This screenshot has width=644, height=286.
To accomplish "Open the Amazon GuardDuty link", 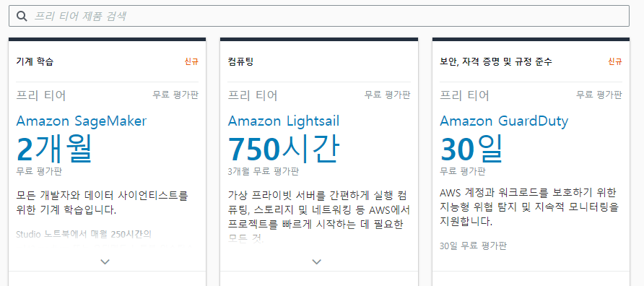I will [504, 121].
